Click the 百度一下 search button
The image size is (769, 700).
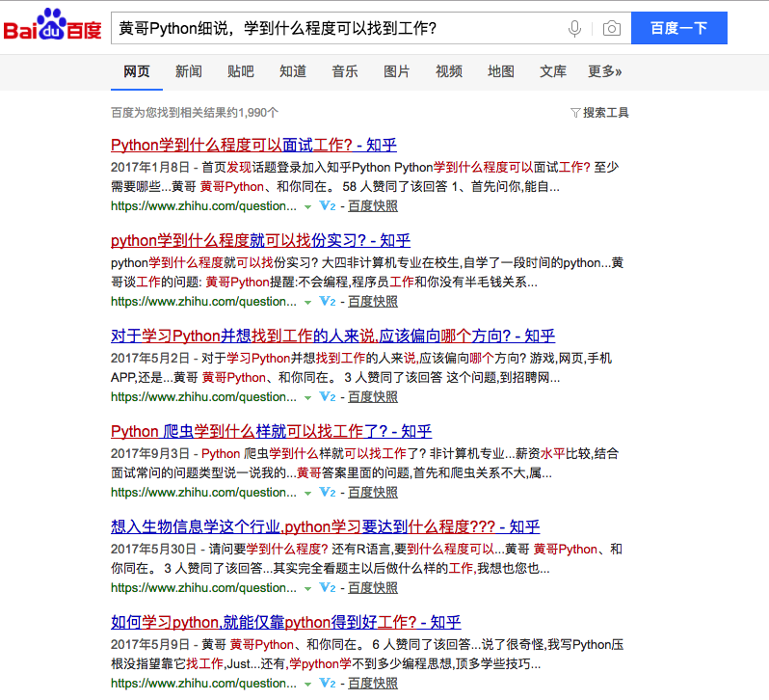pos(678,28)
